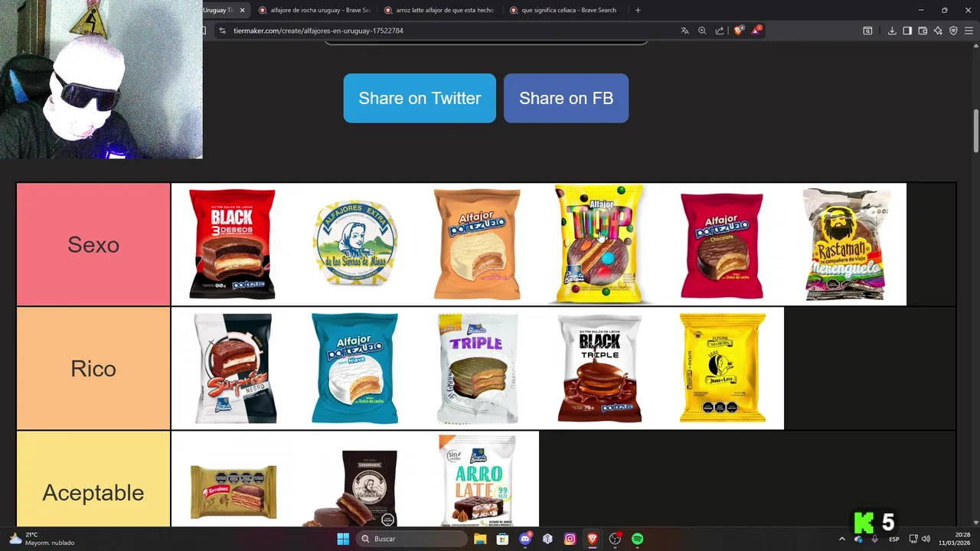980x551 pixels.
Task: Expand the system tray hidden icons chevron
Action: (x=842, y=539)
